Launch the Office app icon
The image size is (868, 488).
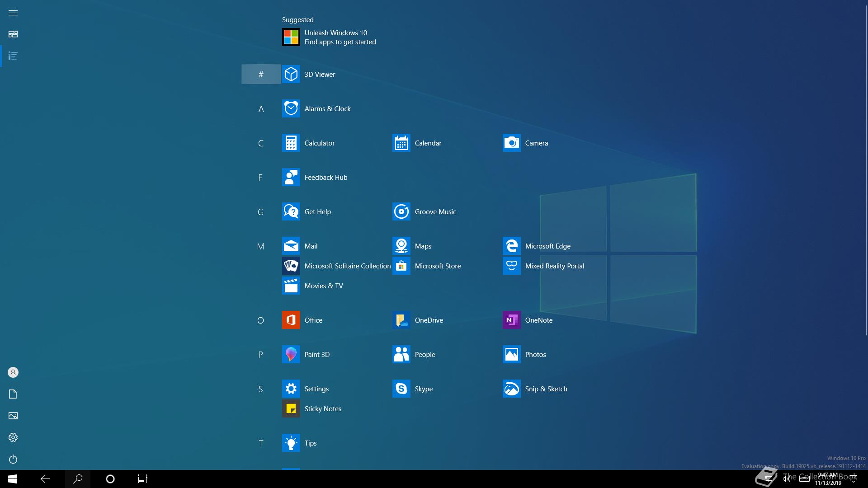(291, 320)
